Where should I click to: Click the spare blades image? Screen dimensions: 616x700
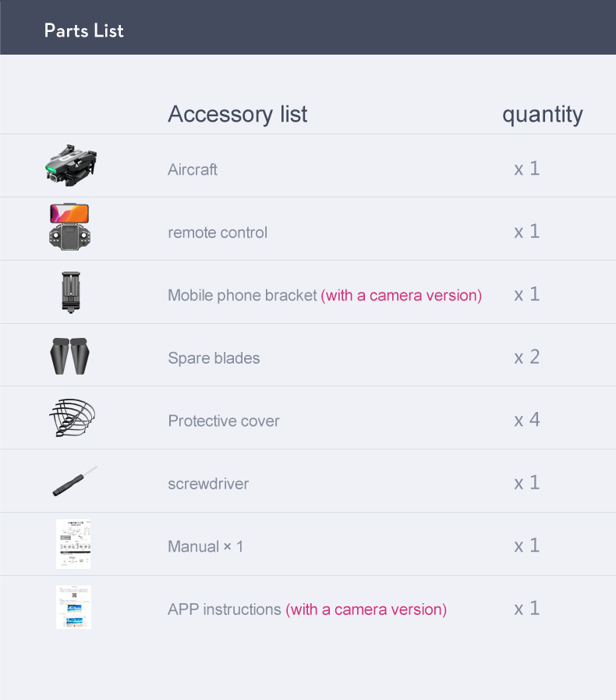pos(70,355)
